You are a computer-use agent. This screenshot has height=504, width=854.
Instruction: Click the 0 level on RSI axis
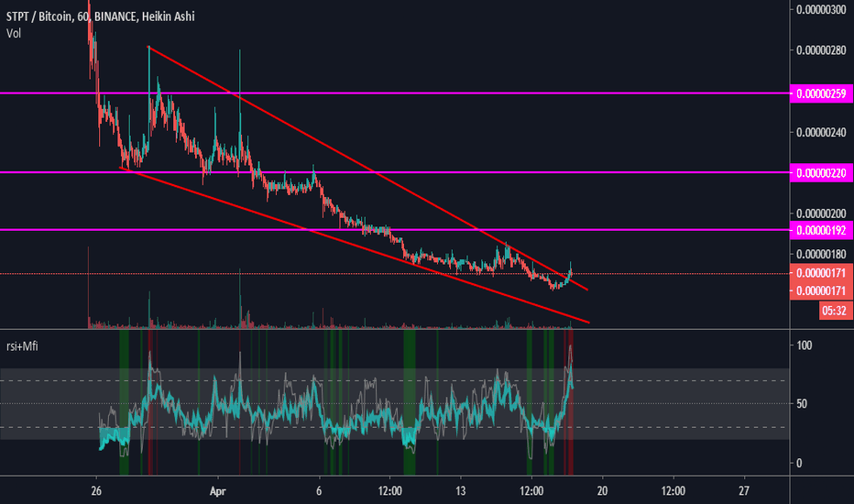click(x=799, y=463)
